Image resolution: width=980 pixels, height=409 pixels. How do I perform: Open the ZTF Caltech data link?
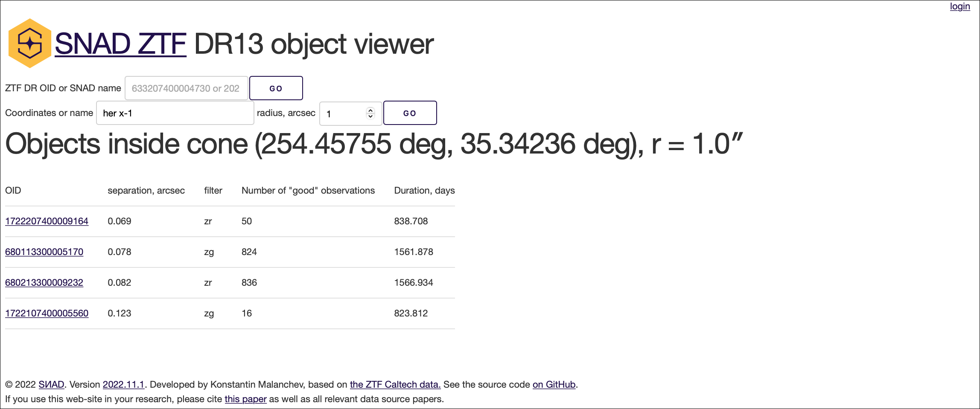[x=395, y=385]
